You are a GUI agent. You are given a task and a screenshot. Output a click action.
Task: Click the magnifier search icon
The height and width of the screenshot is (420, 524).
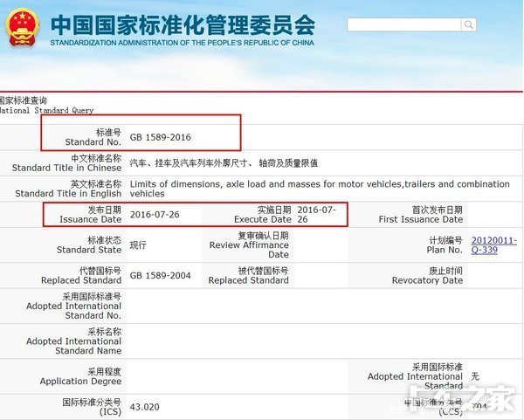[468, 24]
